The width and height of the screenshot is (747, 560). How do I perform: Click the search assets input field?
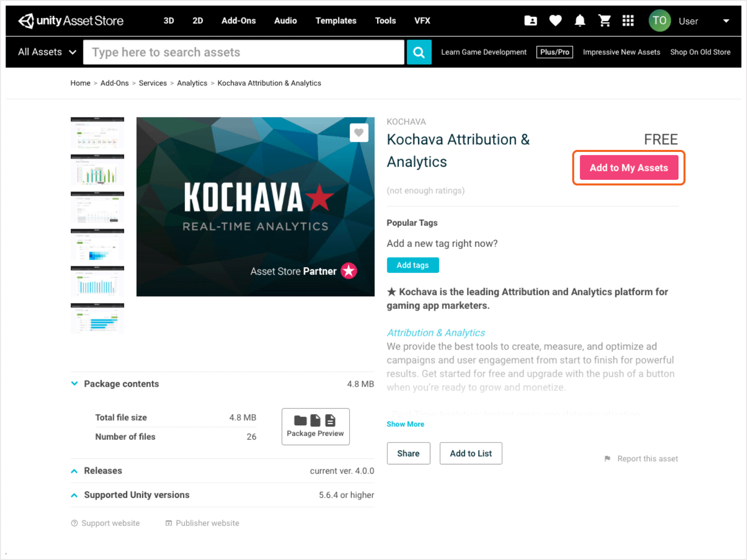point(244,52)
